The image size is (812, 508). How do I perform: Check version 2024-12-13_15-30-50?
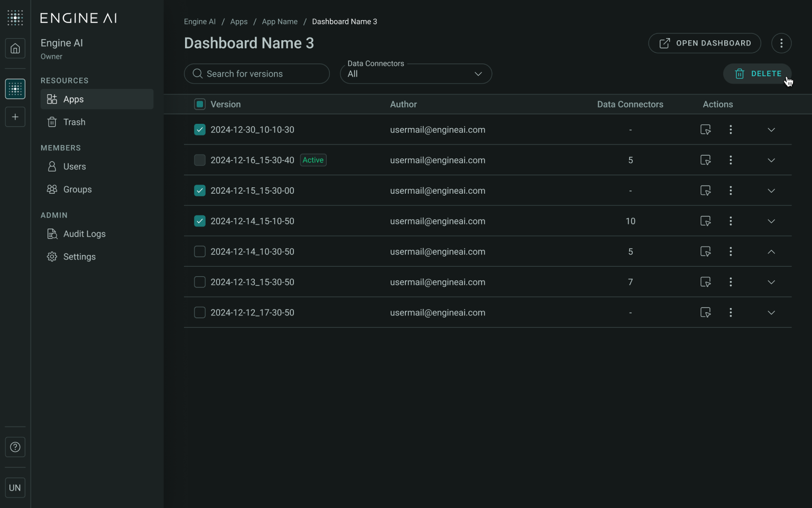pos(200,282)
